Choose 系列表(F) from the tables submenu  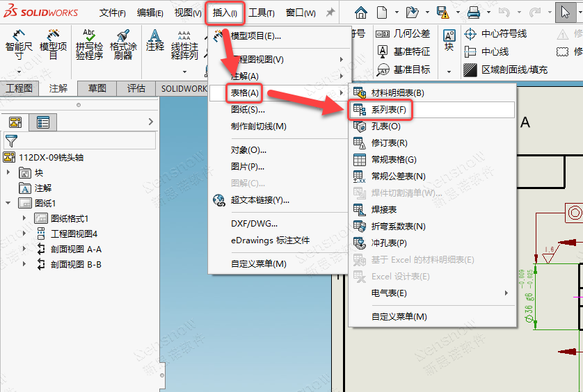click(x=388, y=110)
